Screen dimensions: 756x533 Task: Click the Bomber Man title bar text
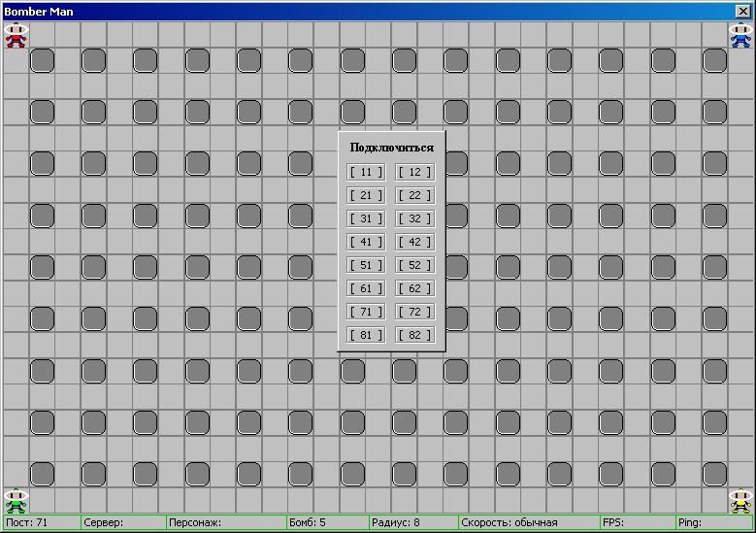click(x=39, y=12)
